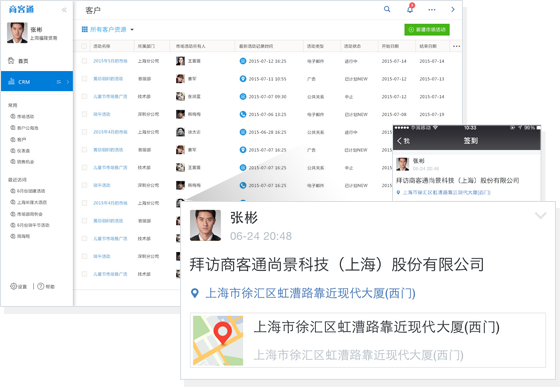Check the first row checkbox in table

click(x=84, y=61)
